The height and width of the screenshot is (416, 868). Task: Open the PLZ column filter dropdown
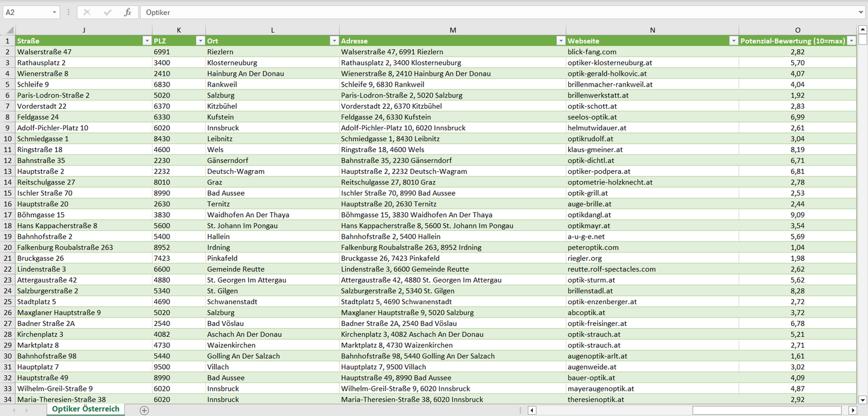point(200,41)
